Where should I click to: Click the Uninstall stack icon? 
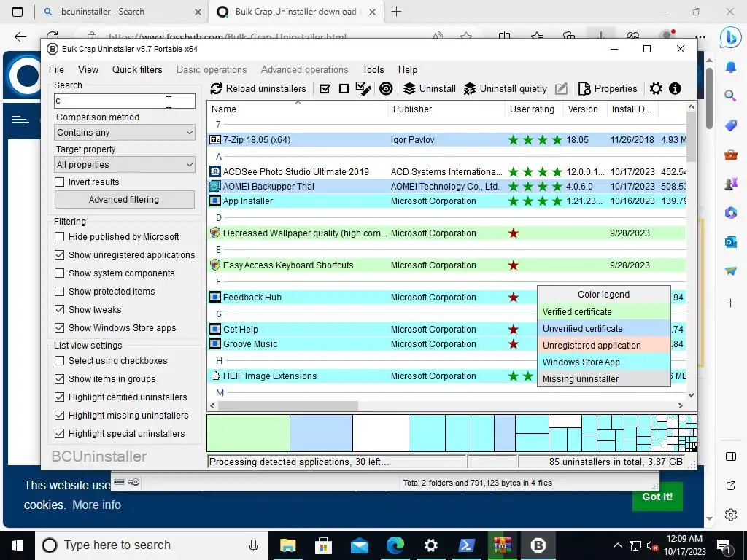(409, 88)
